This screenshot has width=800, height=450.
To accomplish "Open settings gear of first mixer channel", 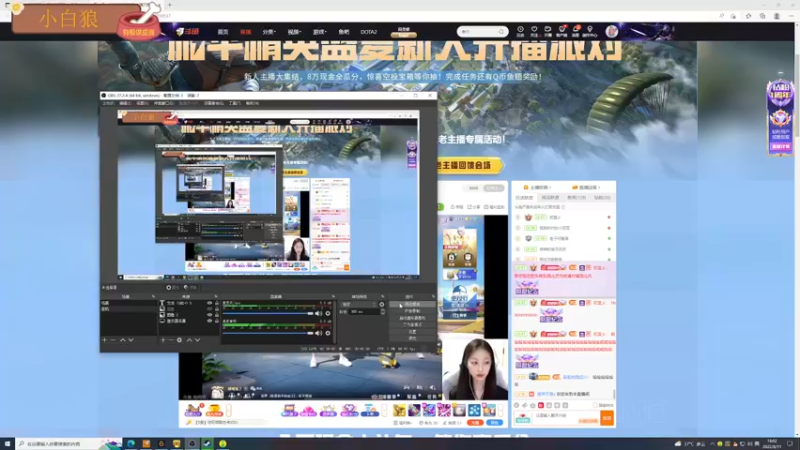I will pos(328,313).
